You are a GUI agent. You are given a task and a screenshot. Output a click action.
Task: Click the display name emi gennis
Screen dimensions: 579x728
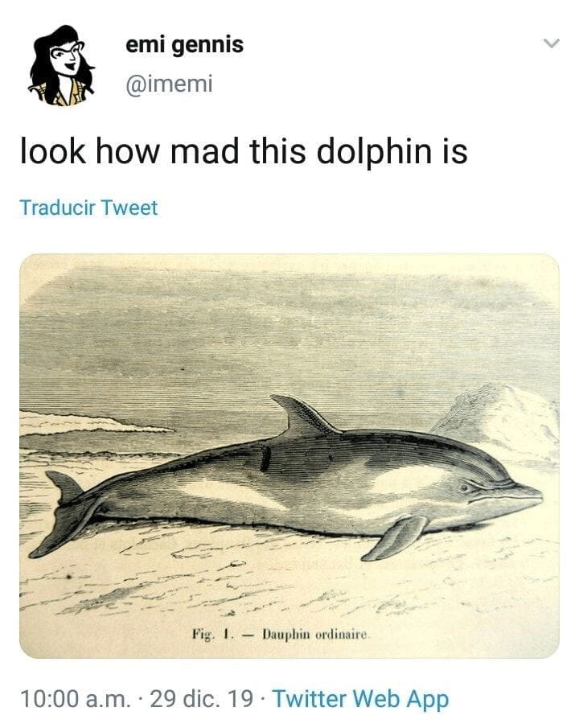click(x=185, y=46)
